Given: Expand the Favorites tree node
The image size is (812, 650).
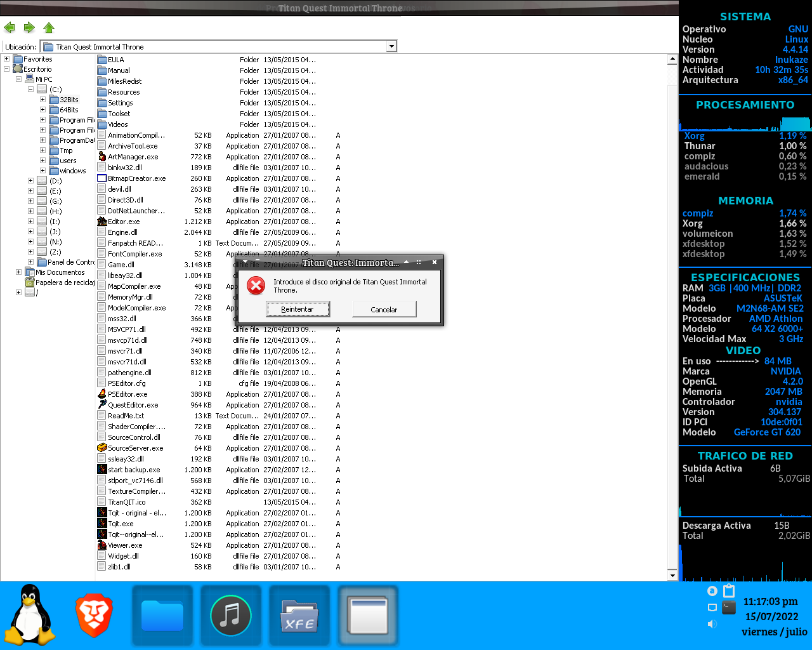Looking at the screenshot, I should tap(7, 59).
